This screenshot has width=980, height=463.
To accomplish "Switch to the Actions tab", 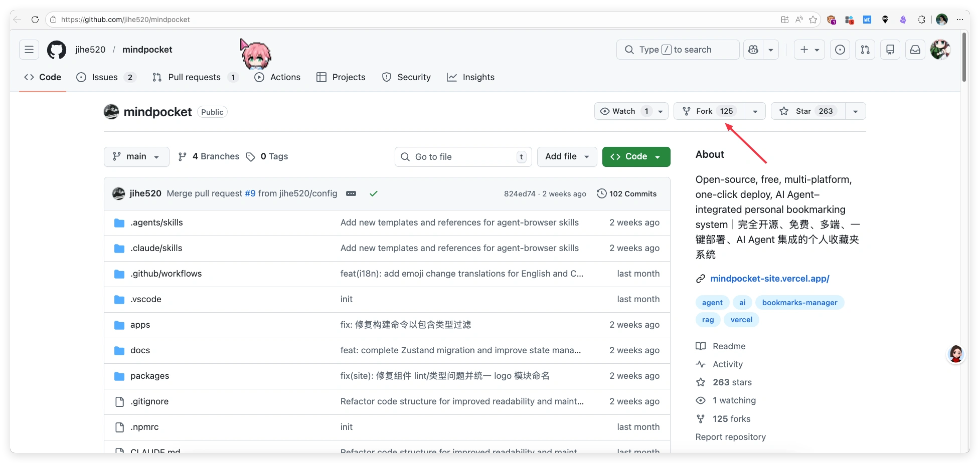I will pos(277,77).
